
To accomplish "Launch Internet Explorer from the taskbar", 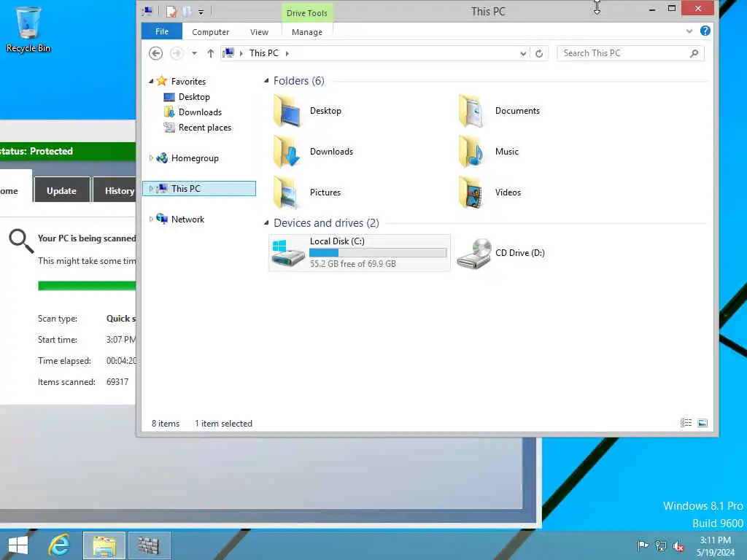I will [x=59, y=545].
